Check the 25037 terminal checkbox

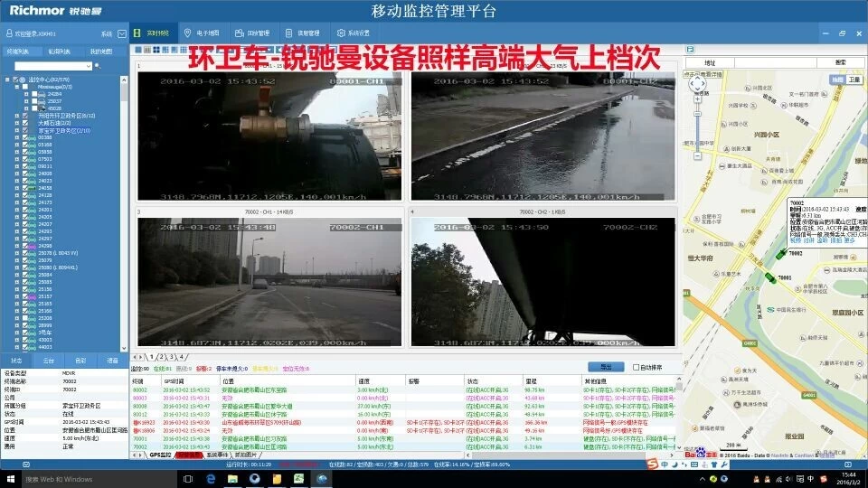(x=34, y=101)
